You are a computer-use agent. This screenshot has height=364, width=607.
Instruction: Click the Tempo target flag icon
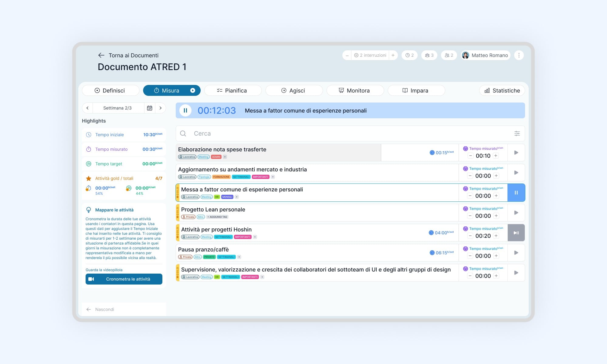[89, 164]
